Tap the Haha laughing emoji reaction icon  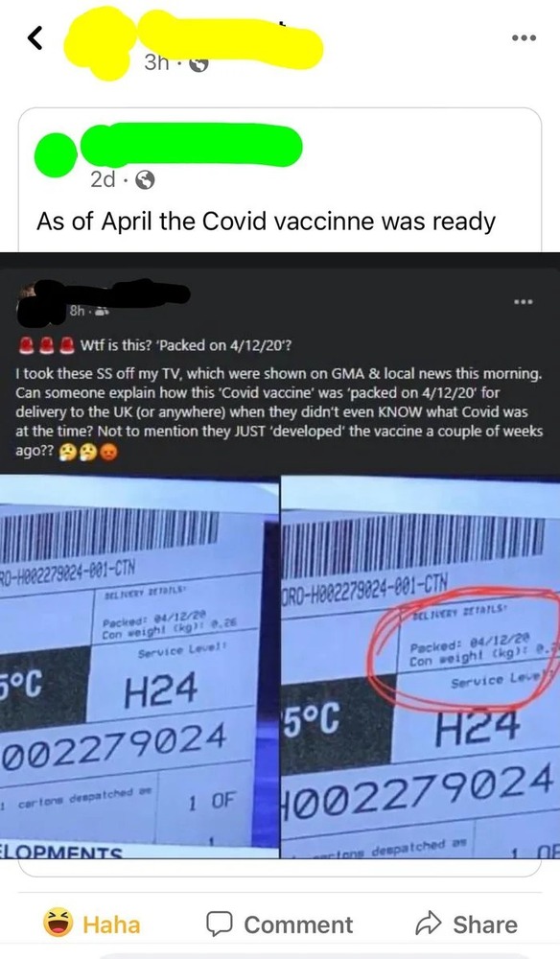coord(58,923)
